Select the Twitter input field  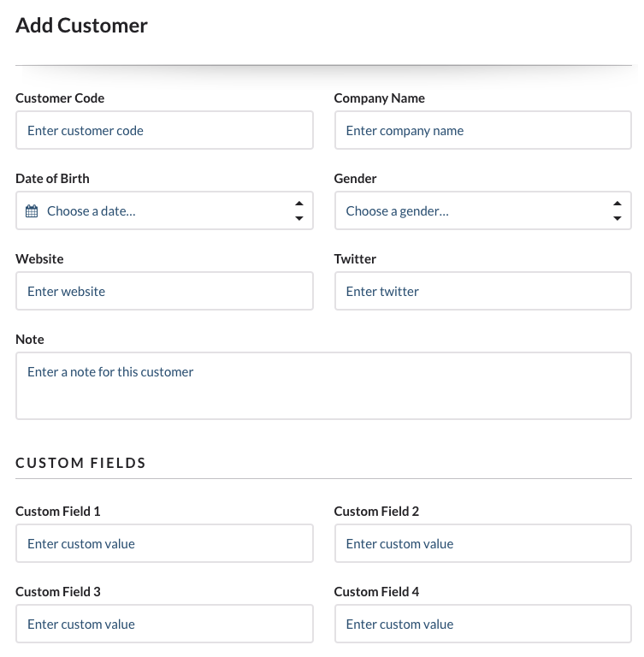tap(482, 292)
